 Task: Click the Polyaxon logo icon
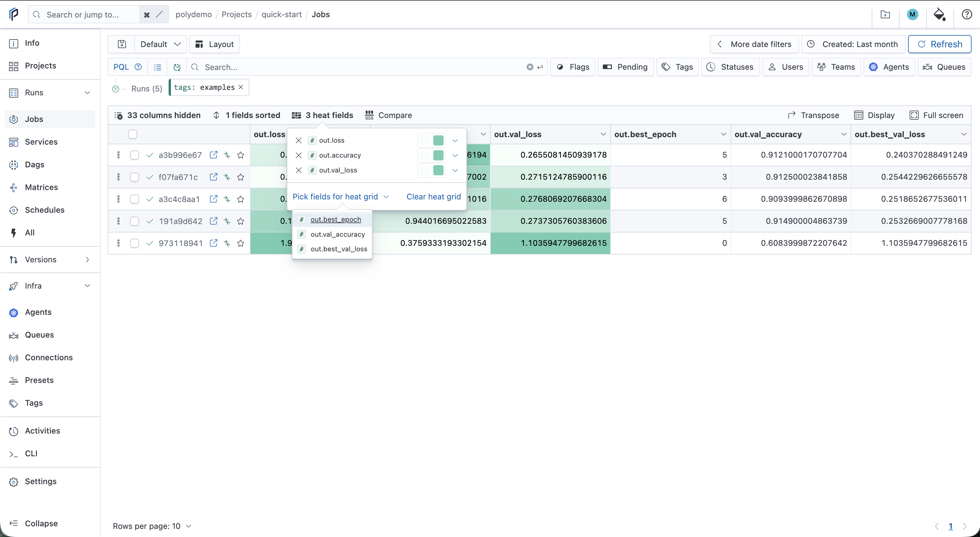pos(14,15)
